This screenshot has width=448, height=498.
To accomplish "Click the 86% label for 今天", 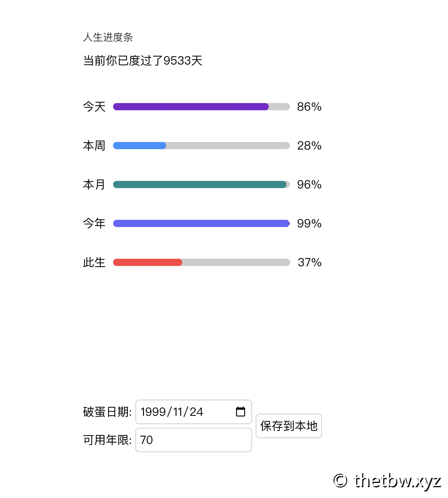I will click(309, 107).
